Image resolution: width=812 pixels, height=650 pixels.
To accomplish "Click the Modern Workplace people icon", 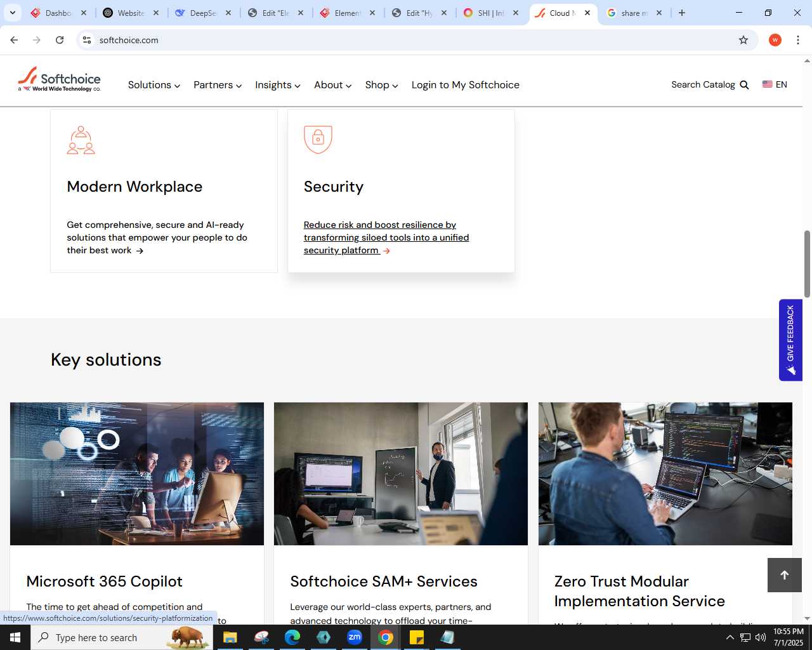I will pos(81,140).
